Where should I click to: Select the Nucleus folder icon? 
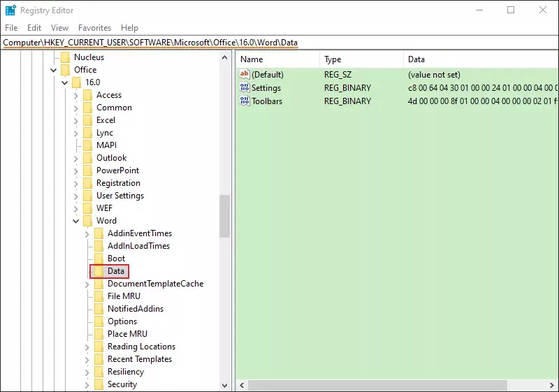pyautogui.click(x=65, y=57)
